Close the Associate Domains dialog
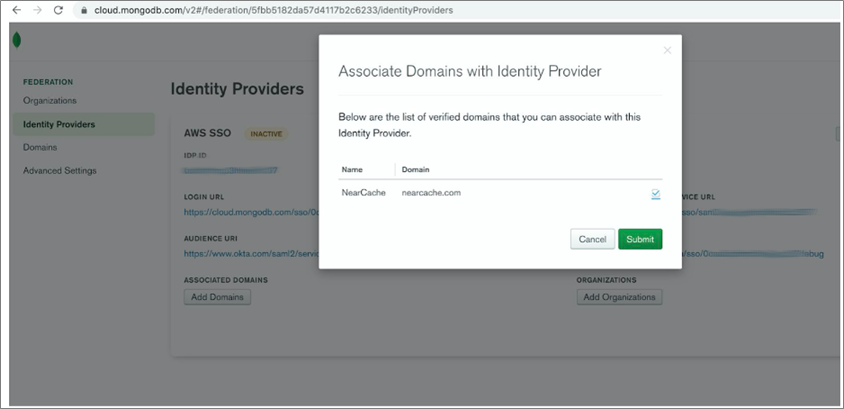 tap(667, 50)
